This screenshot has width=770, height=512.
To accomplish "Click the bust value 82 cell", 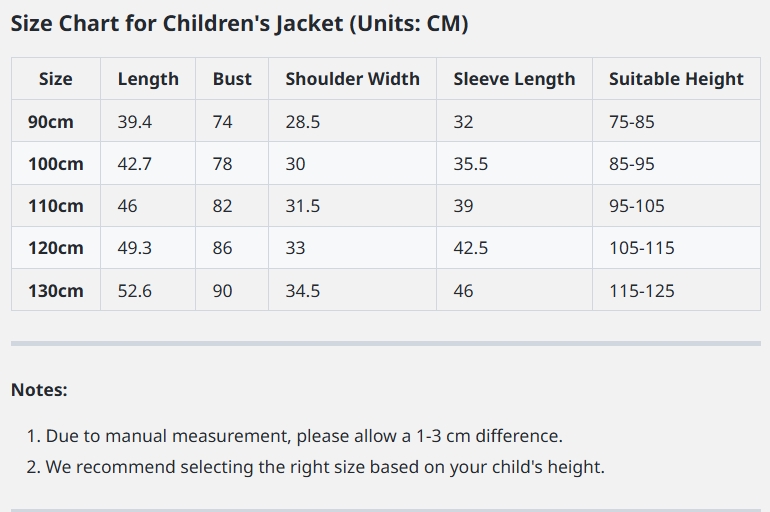I will 222,206.
